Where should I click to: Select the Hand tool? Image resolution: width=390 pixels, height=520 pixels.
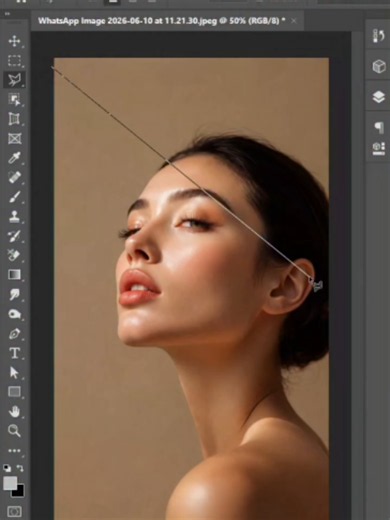coord(14,411)
